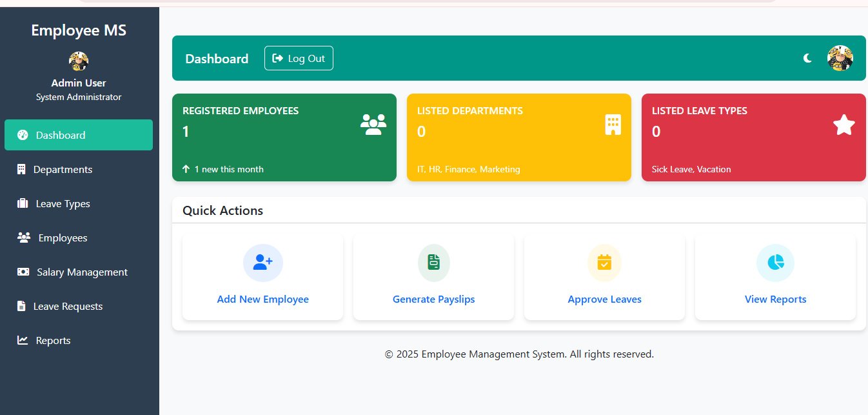Navigate to Leave Requests in the sidebar
The height and width of the screenshot is (415, 868).
tap(68, 307)
